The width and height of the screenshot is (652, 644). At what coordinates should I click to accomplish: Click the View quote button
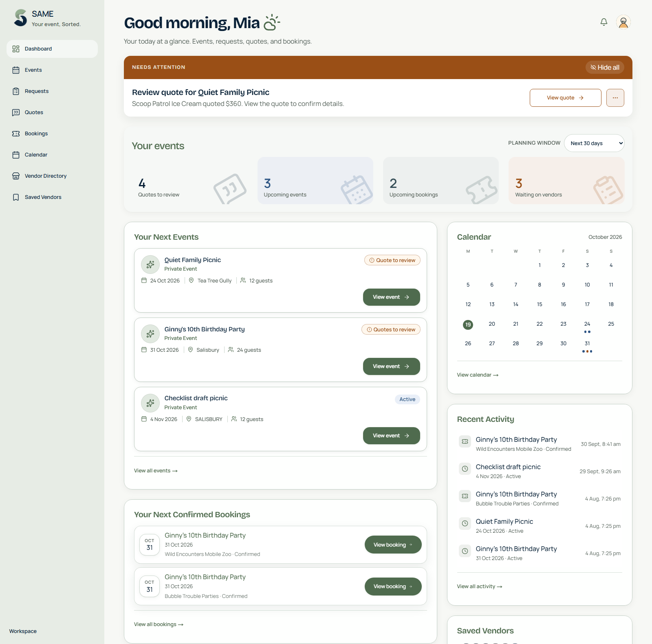[566, 98]
